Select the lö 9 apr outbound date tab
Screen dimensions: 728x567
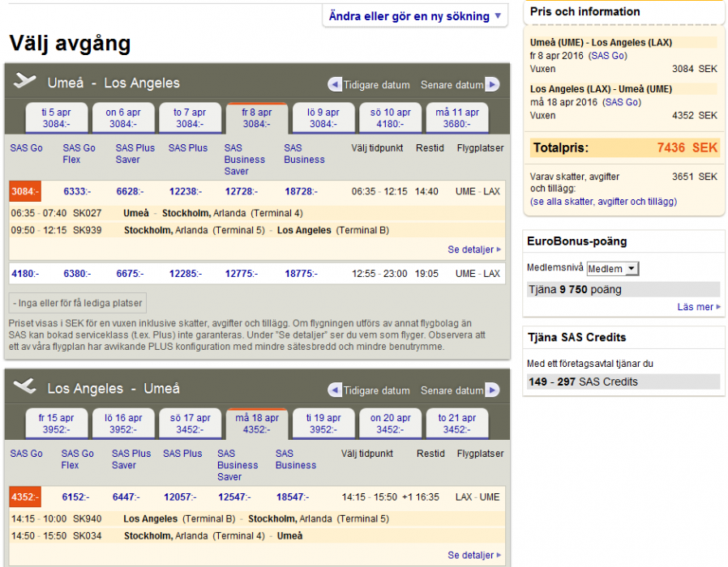pos(323,118)
